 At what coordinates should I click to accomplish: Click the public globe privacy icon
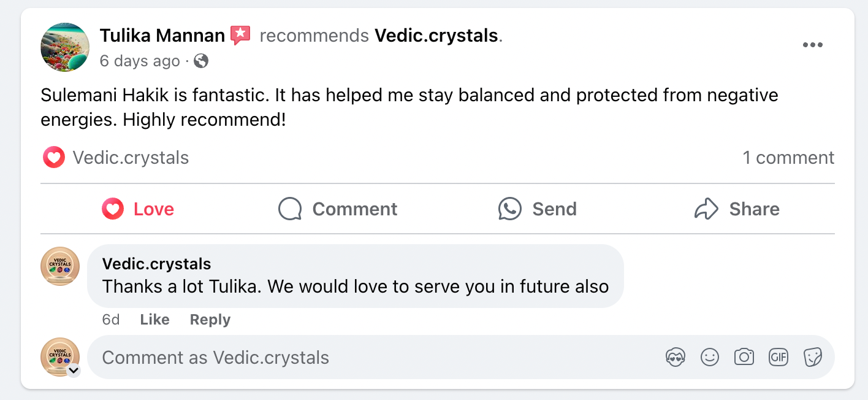click(201, 61)
